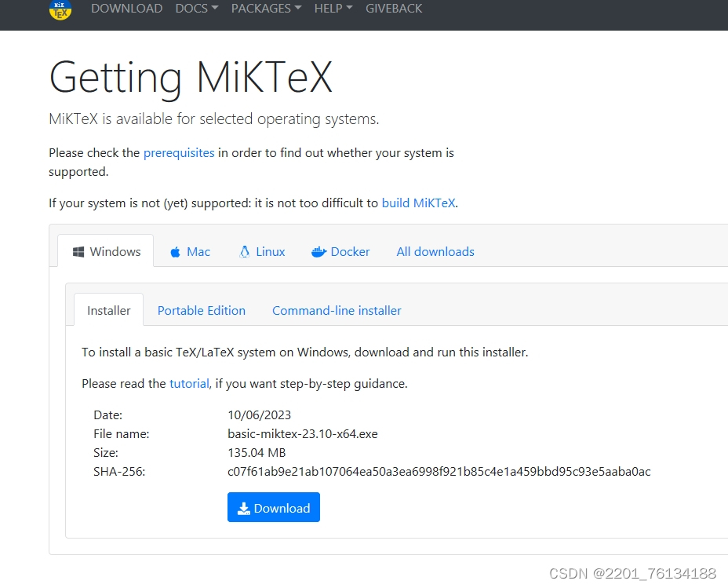Select the Windows tab
The image size is (728, 588).
point(106,251)
